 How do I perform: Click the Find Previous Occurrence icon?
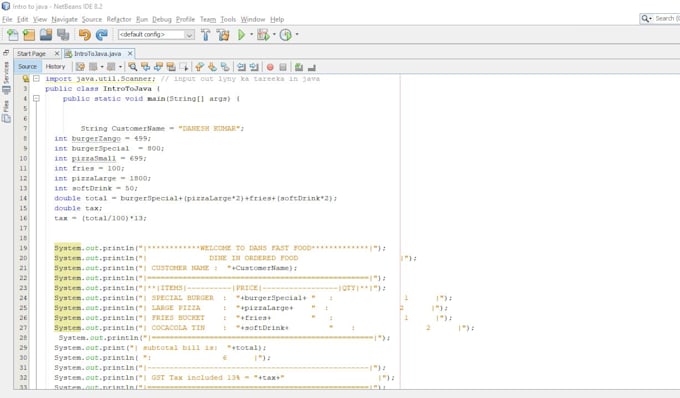coord(146,67)
